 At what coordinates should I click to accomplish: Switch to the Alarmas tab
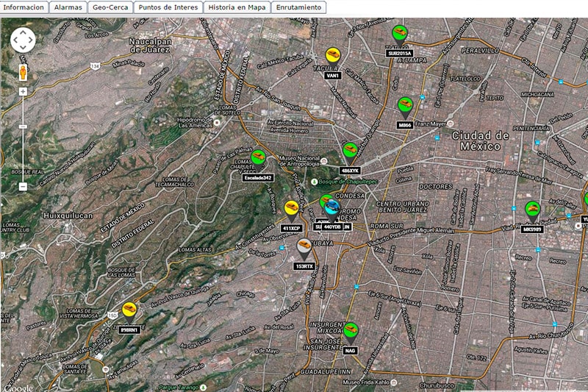tap(68, 7)
